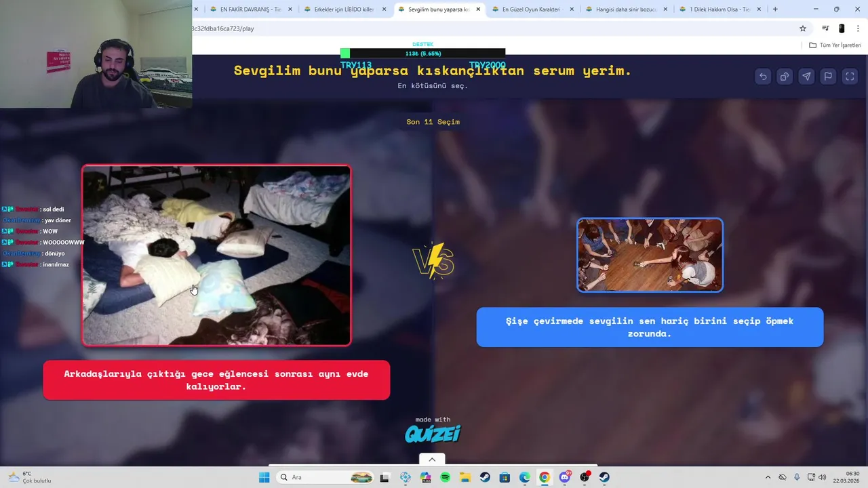Click the flag report icon

828,77
